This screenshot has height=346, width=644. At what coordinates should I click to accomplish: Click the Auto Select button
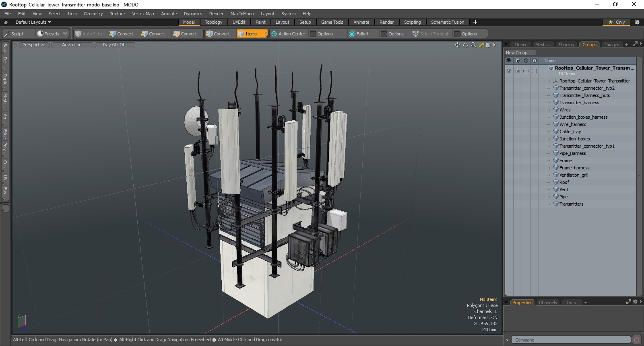[x=90, y=34]
